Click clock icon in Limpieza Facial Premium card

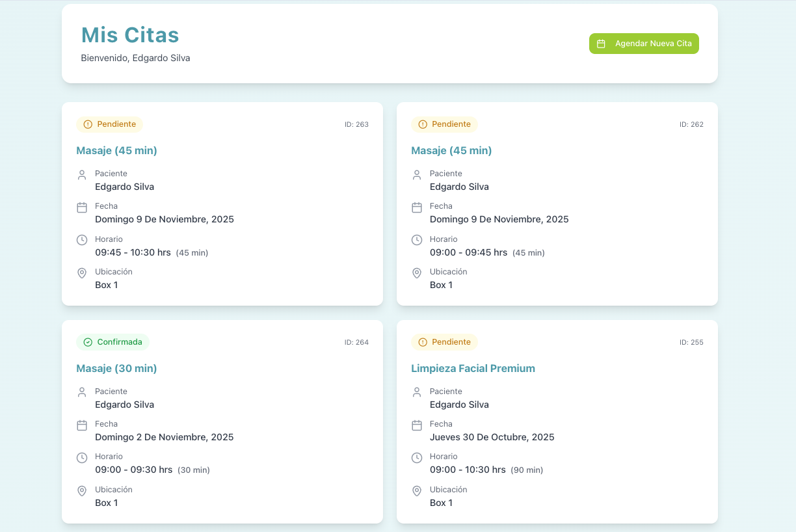(417, 458)
